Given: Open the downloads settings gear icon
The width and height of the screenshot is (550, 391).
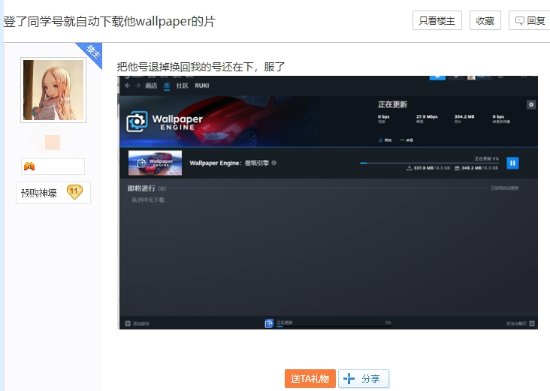Looking at the screenshot, I should (531, 105).
